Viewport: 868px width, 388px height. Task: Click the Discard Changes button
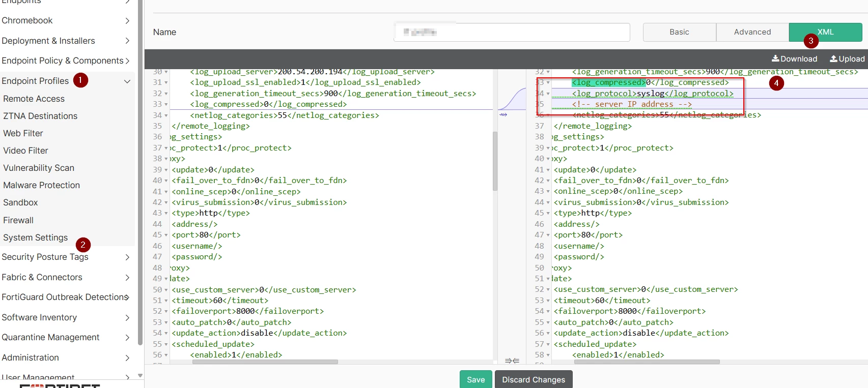534,380
